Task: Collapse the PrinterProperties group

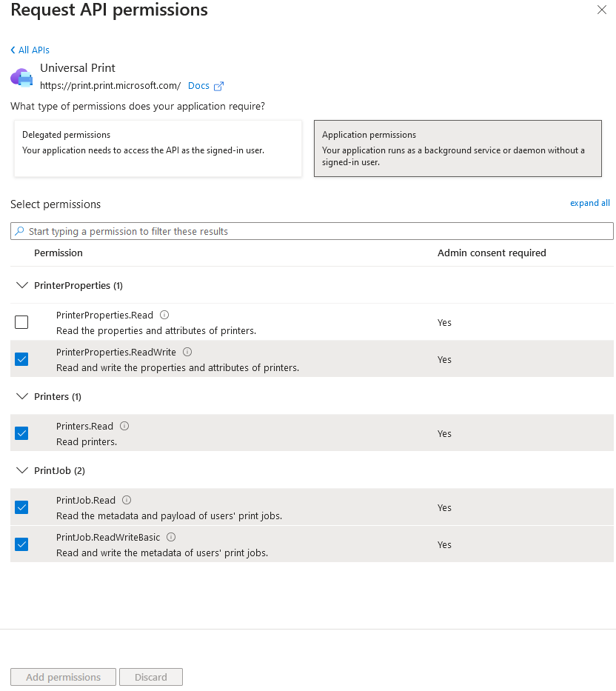Action: click(x=21, y=285)
